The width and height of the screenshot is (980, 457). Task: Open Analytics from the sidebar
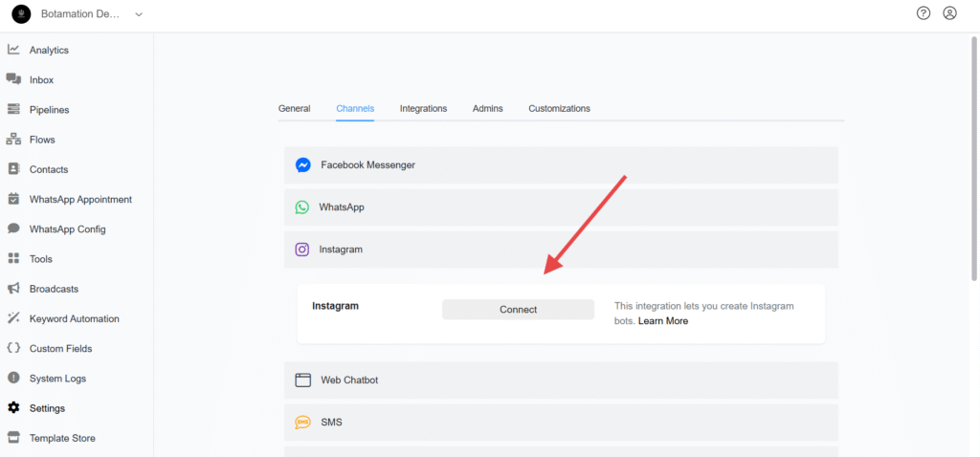(x=49, y=50)
